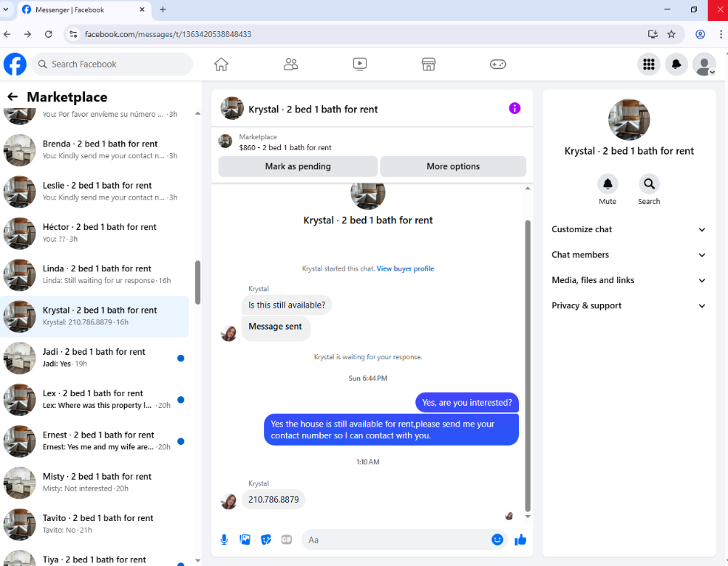Open Ernest's unread conversation
Image resolution: width=728 pixels, height=566 pixels.
coord(94,440)
